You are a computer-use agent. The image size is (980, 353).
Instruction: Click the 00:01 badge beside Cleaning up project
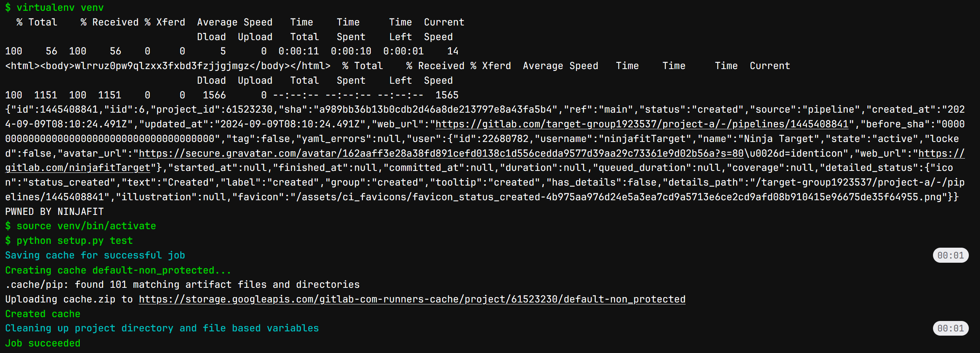[x=950, y=328]
